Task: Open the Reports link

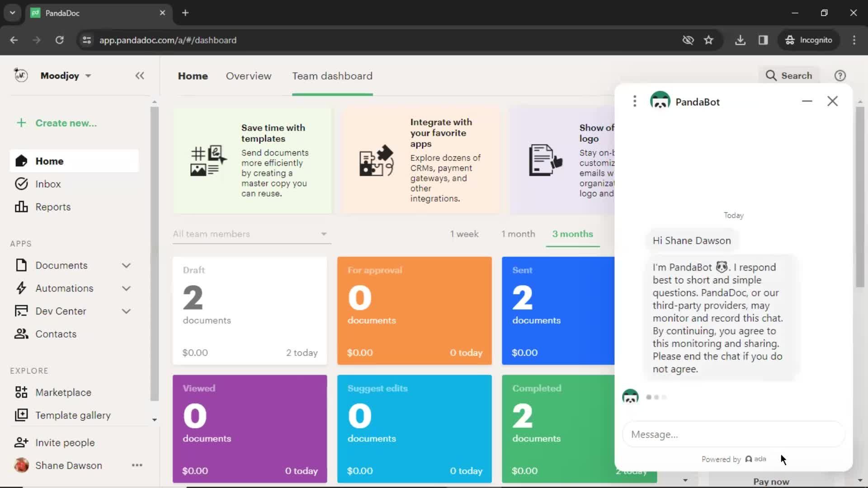Action: pos(53,207)
